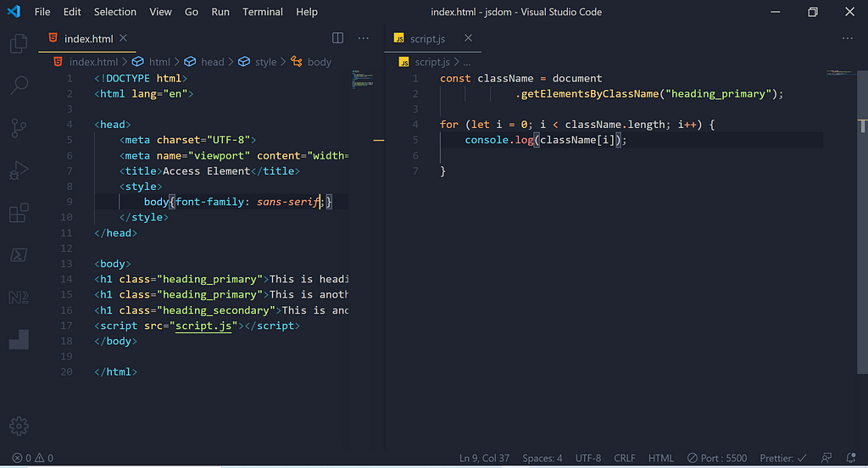The height and width of the screenshot is (468, 868).
Task: Click className.length in the for loop
Action: (617, 125)
